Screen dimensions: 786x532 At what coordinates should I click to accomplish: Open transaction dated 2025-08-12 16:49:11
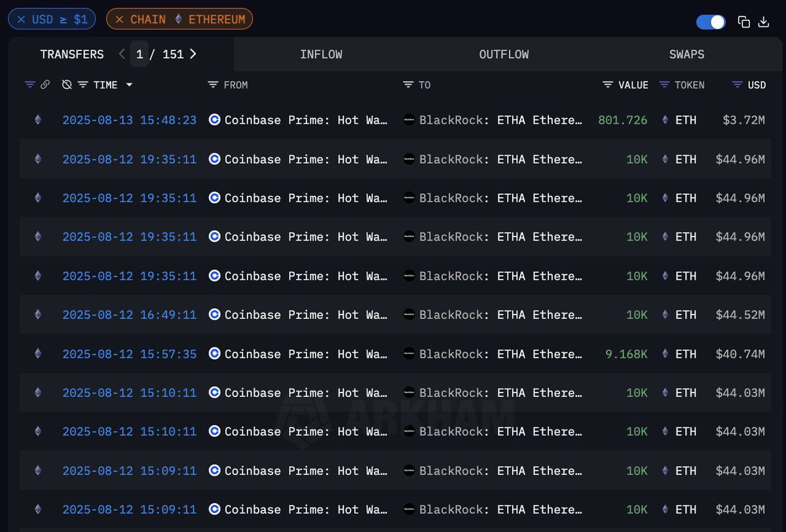tap(129, 314)
